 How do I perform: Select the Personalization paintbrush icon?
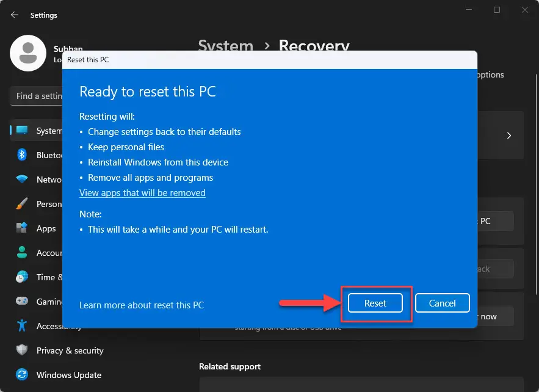(x=22, y=203)
